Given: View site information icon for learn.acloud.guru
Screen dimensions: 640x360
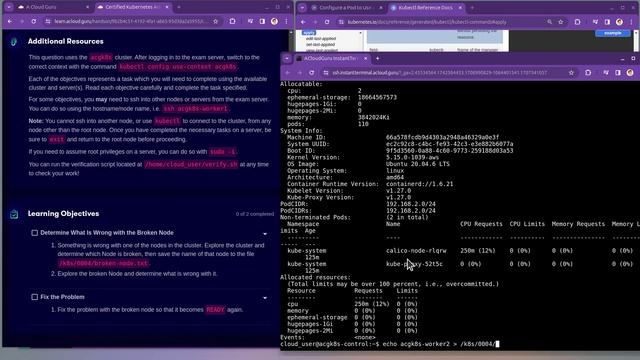Looking at the screenshot, I should (48, 21).
